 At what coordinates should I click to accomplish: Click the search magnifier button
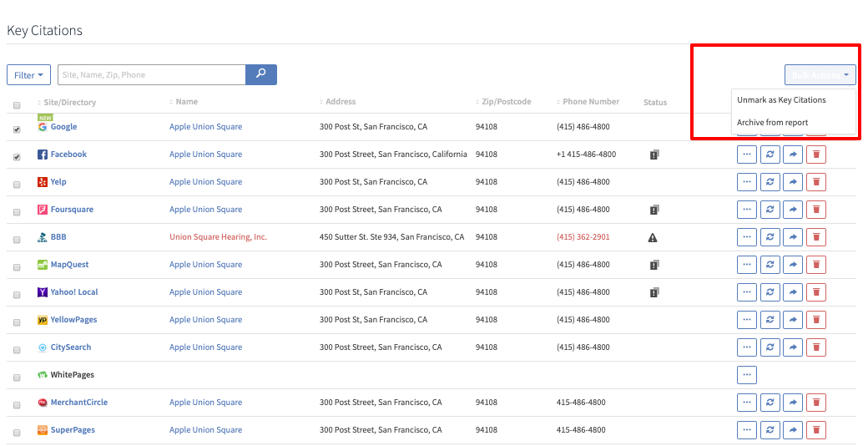point(260,75)
